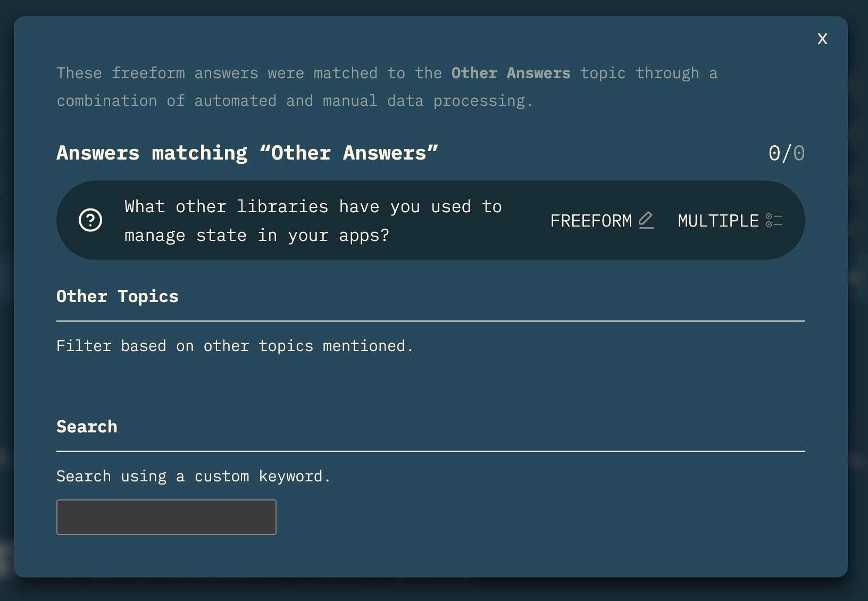Click the checklist icon beside MULTIPLE
Screen dimensions: 868x601
coord(774,220)
